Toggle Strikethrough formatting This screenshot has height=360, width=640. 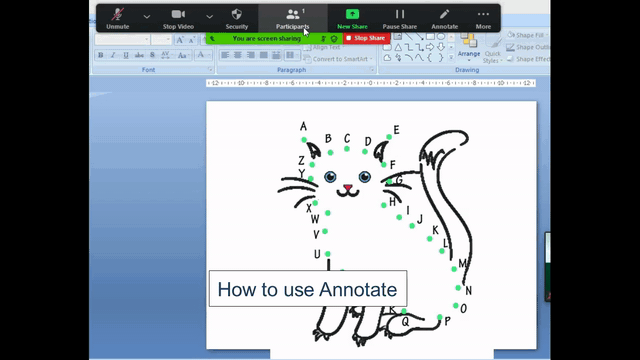pos(139,55)
